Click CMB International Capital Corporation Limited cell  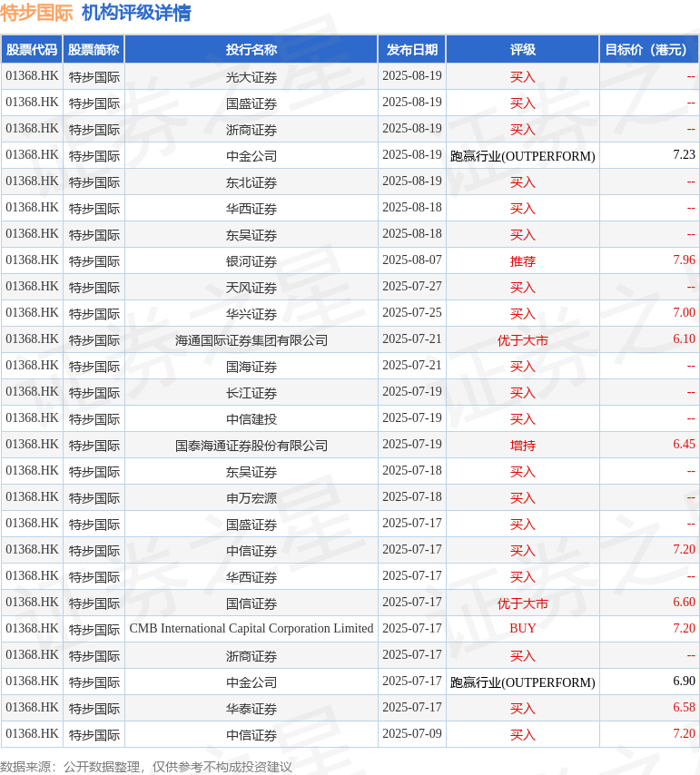click(x=251, y=628)
